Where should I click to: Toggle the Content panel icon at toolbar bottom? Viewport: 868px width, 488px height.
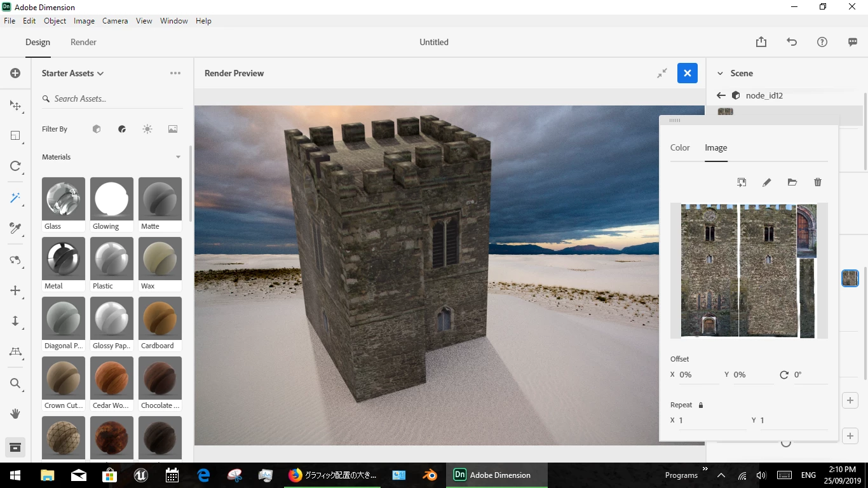[x=15, y=447]
